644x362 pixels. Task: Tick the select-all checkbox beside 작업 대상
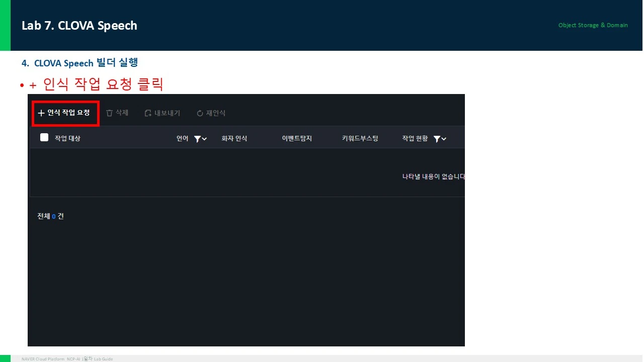44,137
